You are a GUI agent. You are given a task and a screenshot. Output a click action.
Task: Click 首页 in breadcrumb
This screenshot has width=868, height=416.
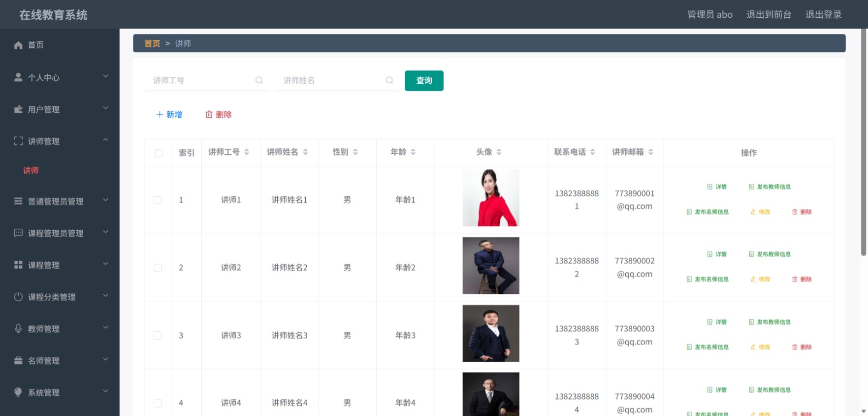(x=152, y=43)
